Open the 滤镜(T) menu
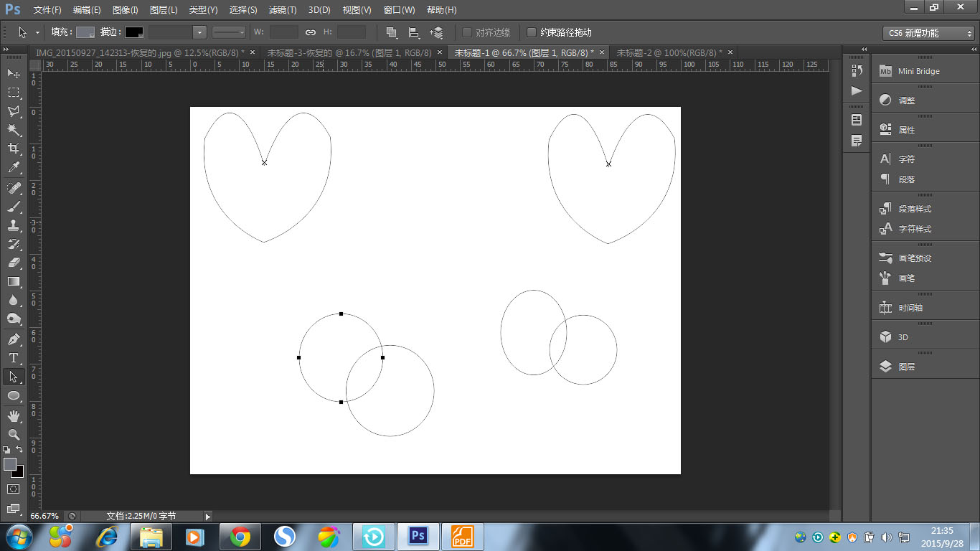 coord(283,10)
